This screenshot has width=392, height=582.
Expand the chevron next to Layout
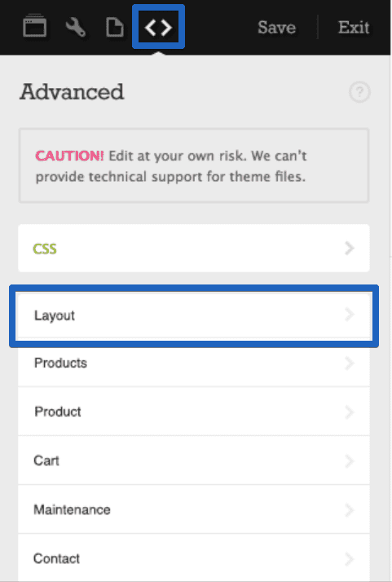coord(350,315)
